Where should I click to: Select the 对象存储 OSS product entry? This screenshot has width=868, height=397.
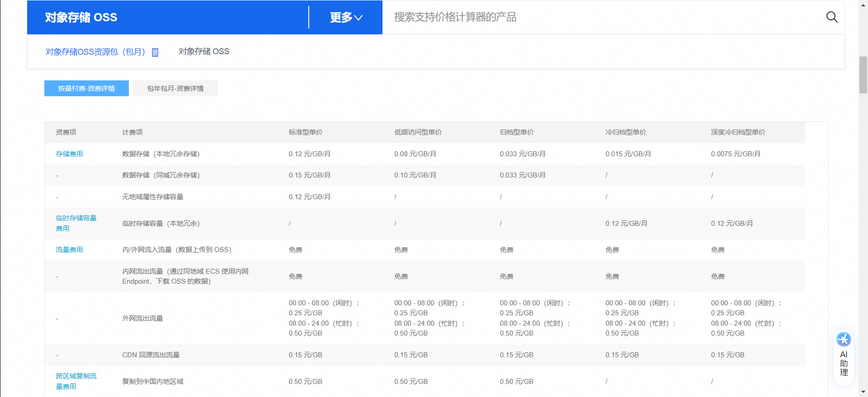[x=204, y=51]
